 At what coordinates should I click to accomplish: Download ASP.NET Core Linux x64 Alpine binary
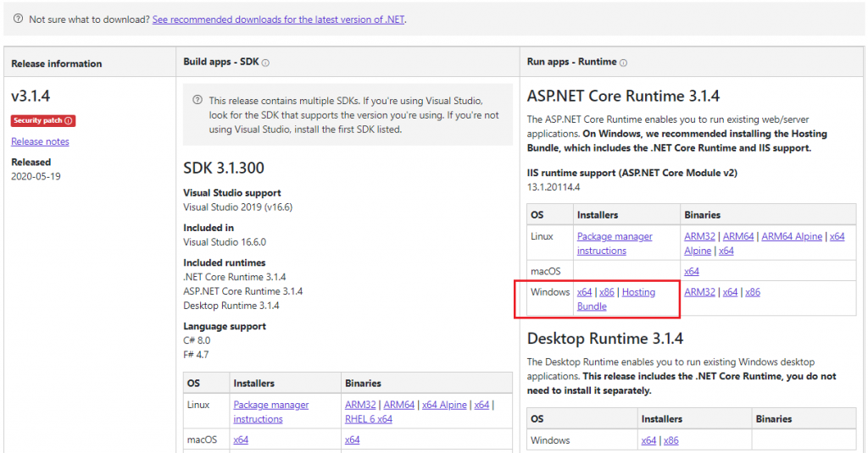(x=837, y=237)
